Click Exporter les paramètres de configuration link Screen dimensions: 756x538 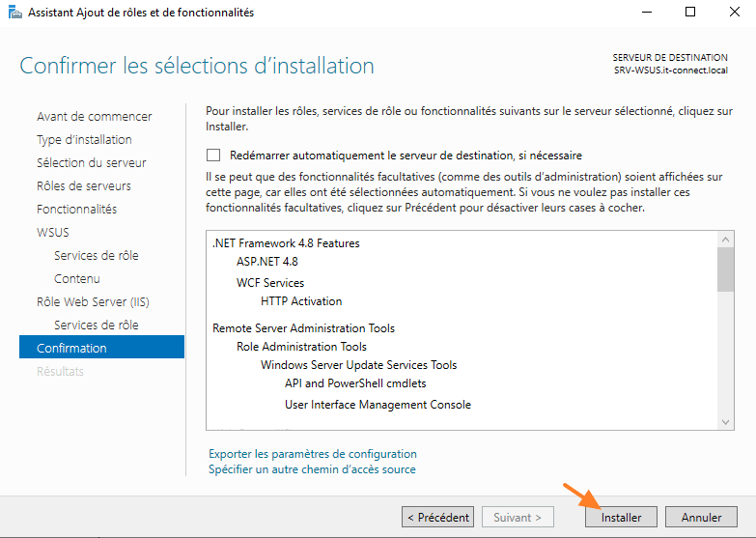click(313, 454)
